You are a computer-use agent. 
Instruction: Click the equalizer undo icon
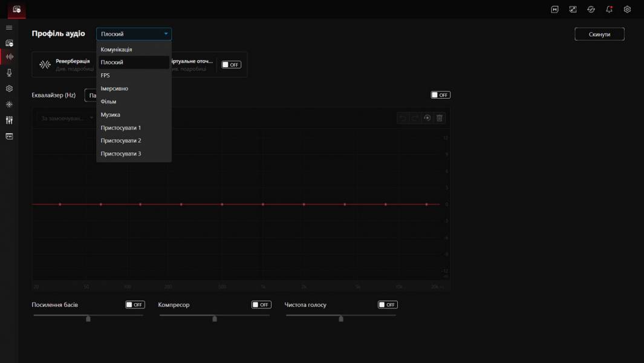click(x=403, y=118)
